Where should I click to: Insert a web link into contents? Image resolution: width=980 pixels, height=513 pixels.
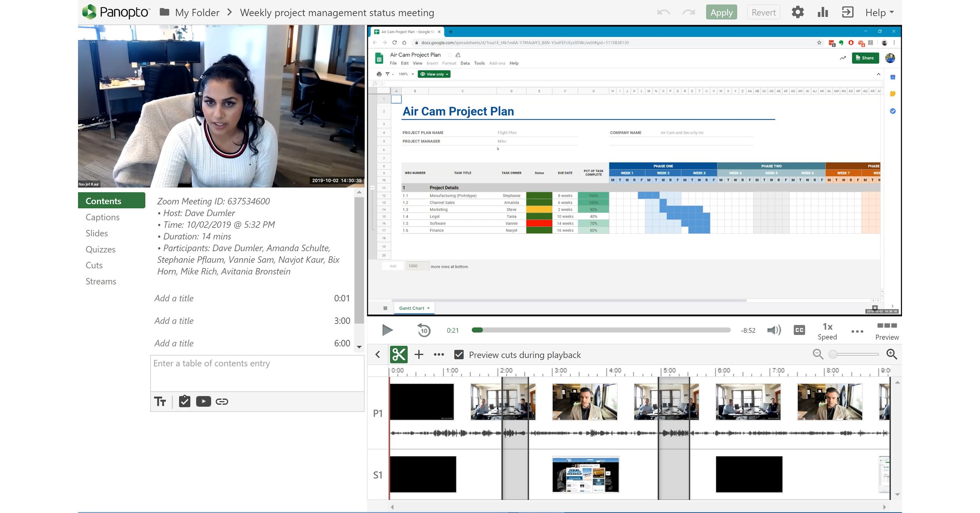click(x=222, y=401)
